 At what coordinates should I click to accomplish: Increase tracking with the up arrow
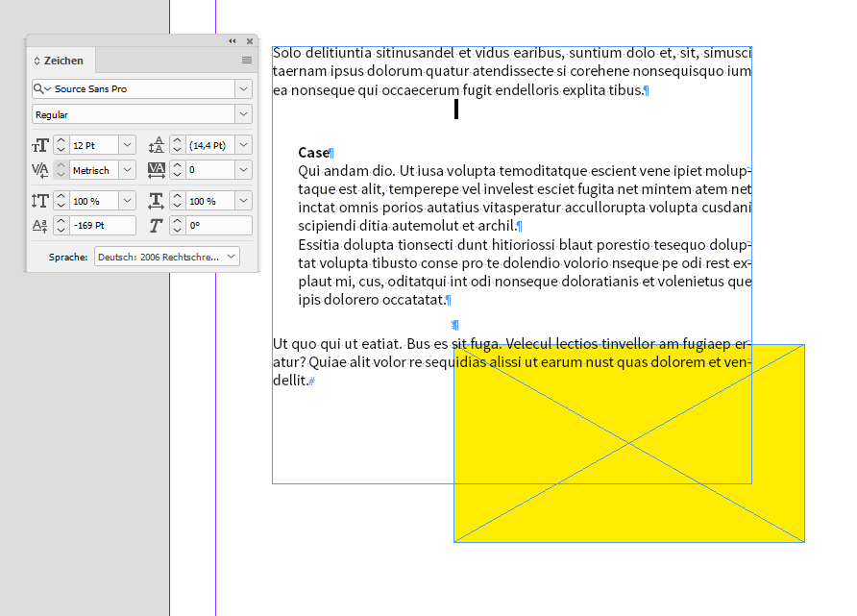(177, 165)
